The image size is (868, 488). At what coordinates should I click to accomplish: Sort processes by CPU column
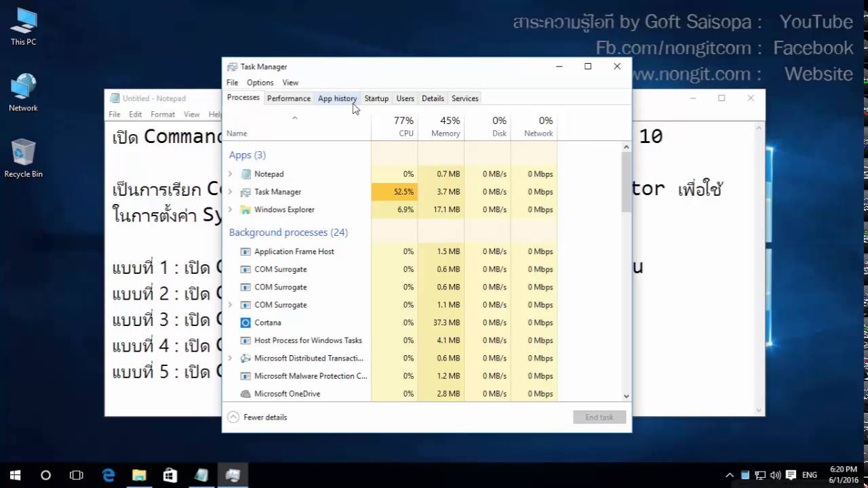click(395, 126)
